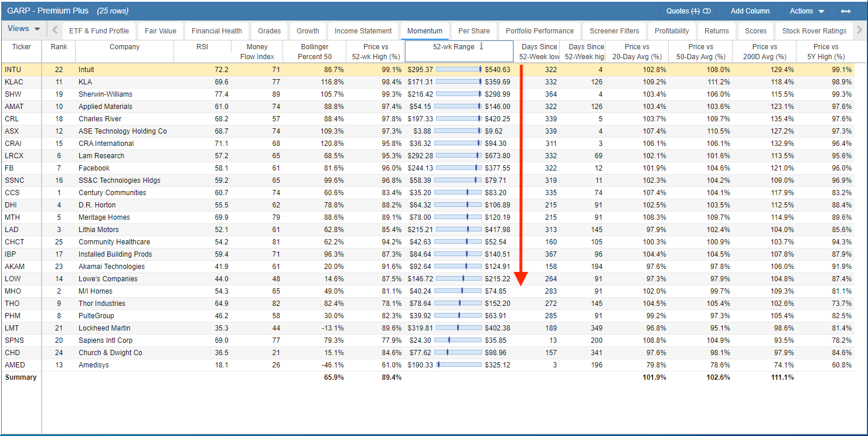Image resolution: width=868 pixels, height=436 pixels.
Task: Sort by the Ticker column header
Action: [22, 51]
